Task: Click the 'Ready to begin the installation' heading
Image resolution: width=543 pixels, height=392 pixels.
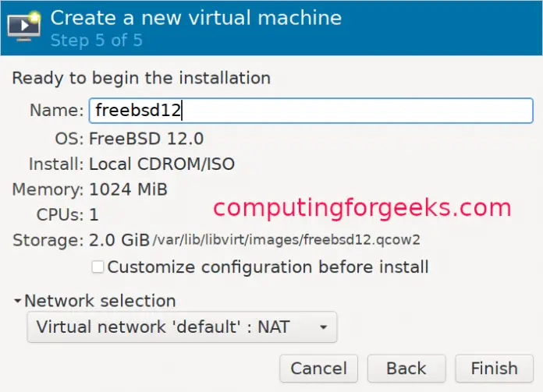Action: [141, 78]
